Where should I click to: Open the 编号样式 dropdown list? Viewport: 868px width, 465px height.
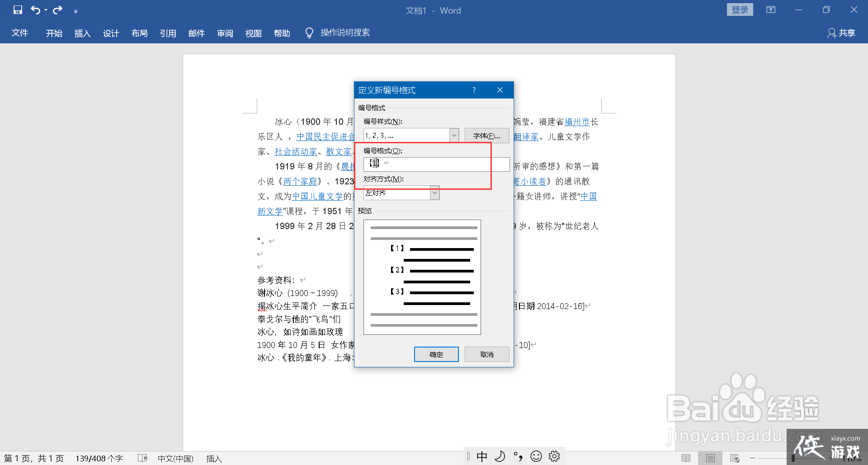454,135
